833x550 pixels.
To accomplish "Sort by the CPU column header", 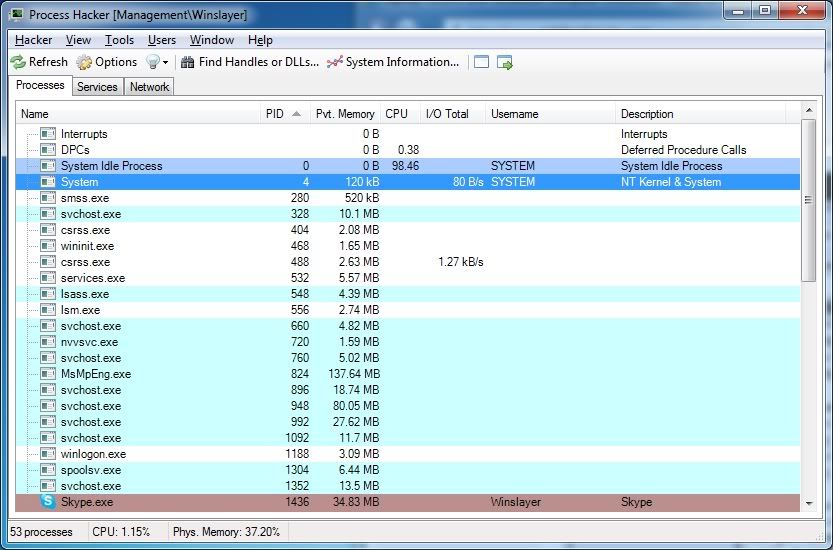I will point(400,114).
